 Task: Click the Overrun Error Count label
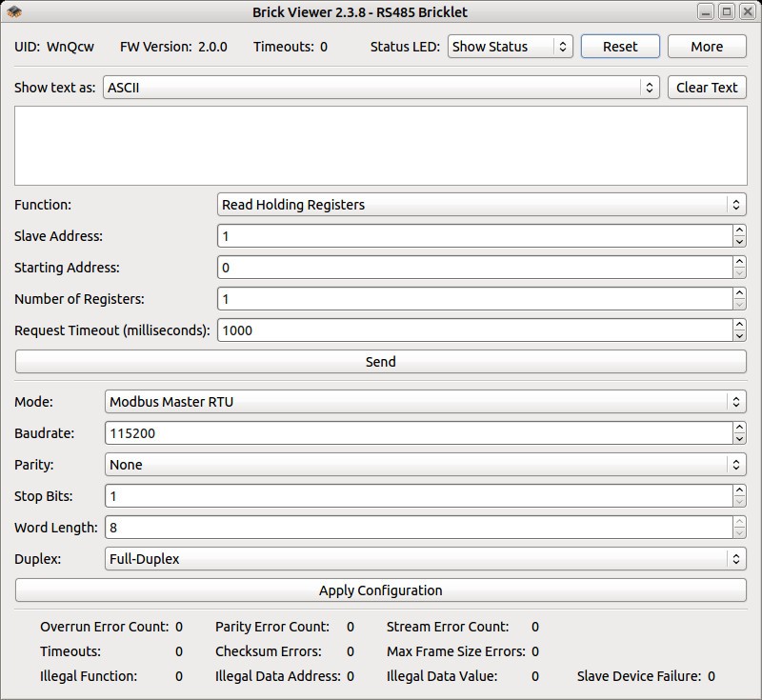point(105,627)
